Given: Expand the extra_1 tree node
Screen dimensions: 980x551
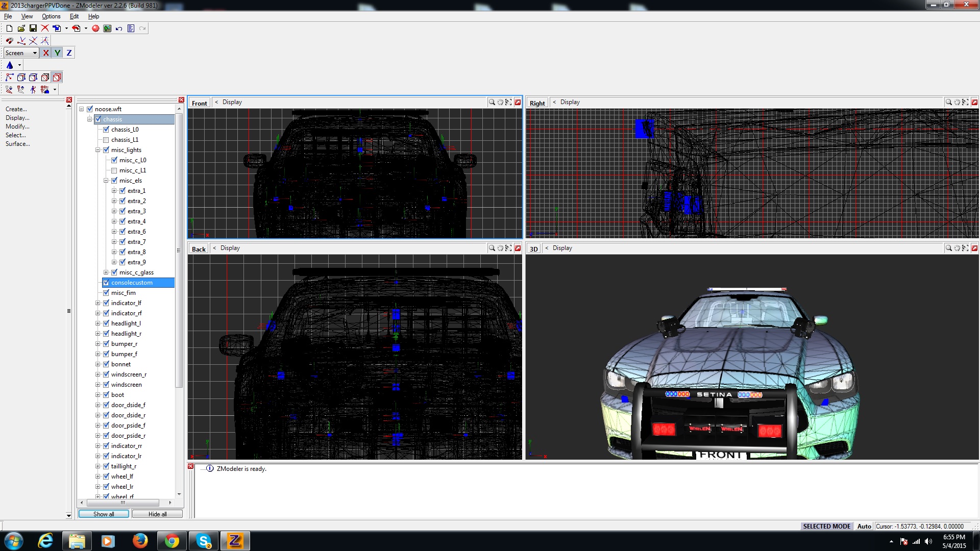Looking at the screenshot, I should 114,191.
